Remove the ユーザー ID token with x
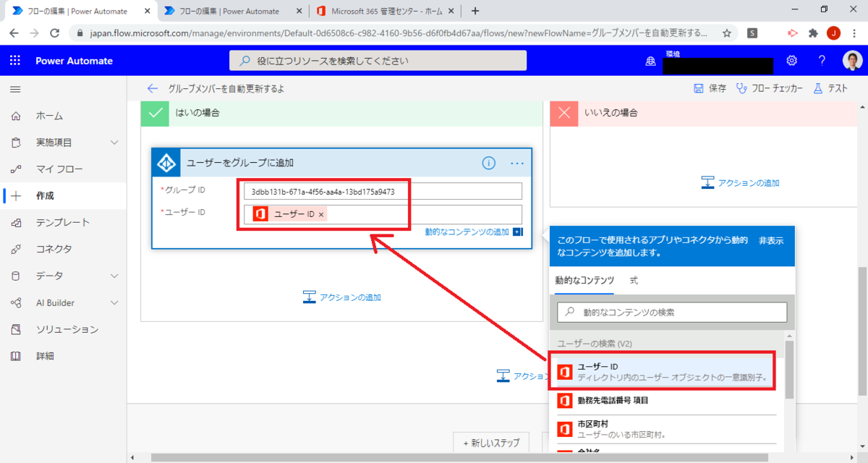This screenshot has height=463, width=868. (321, 214)
